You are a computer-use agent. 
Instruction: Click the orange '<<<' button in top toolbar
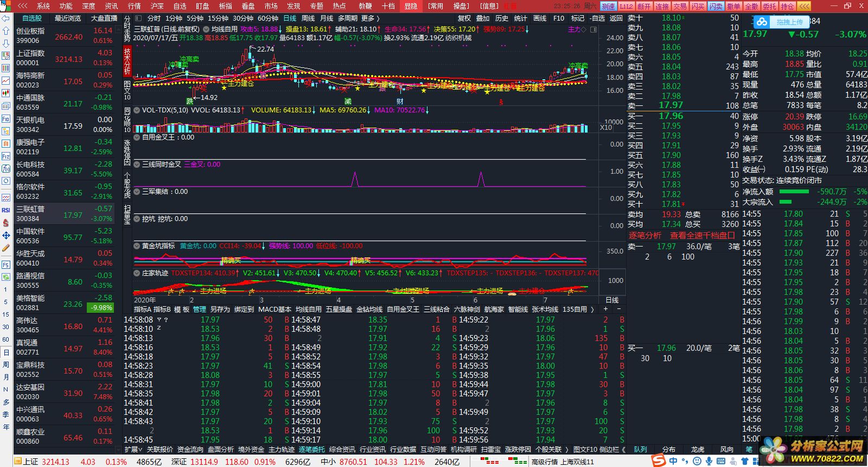point(804,6)
